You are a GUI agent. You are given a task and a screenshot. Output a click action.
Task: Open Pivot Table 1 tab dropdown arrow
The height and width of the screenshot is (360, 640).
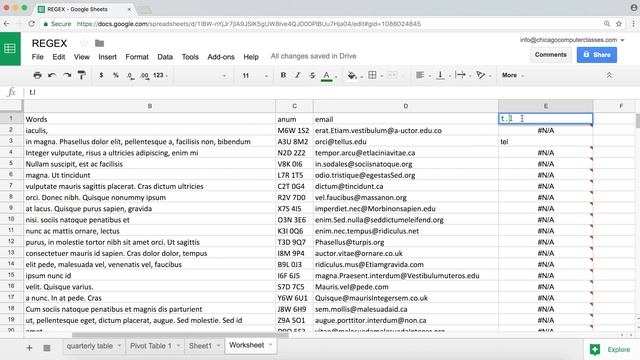[x=178, y=345]
